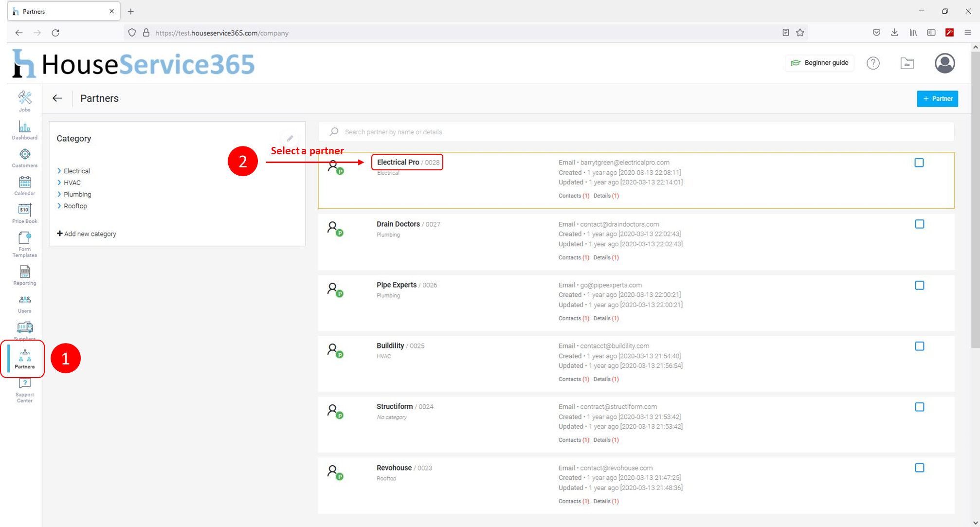Screen dimensions: 980x527
Task: Open the Structiform partner name
Action: point(395,406)
